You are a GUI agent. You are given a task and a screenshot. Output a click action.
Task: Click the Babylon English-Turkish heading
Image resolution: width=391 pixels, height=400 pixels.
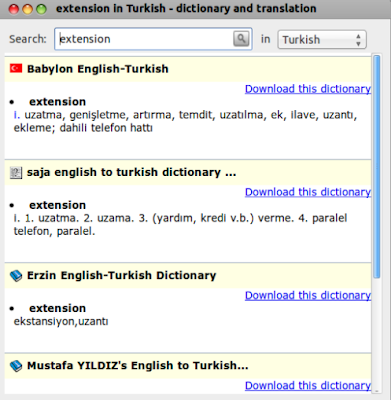pyautogui.click(x=98, y=69)
